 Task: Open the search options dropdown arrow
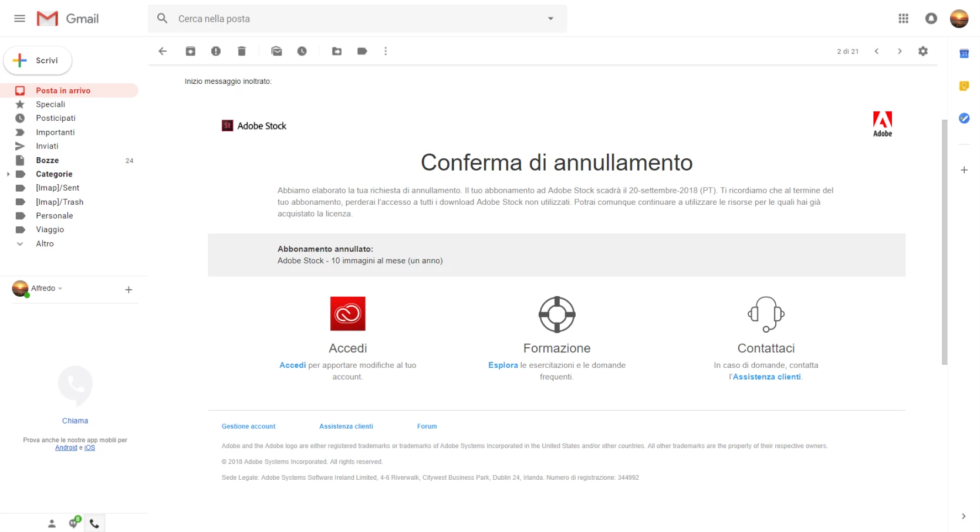[x=550, y=19]
